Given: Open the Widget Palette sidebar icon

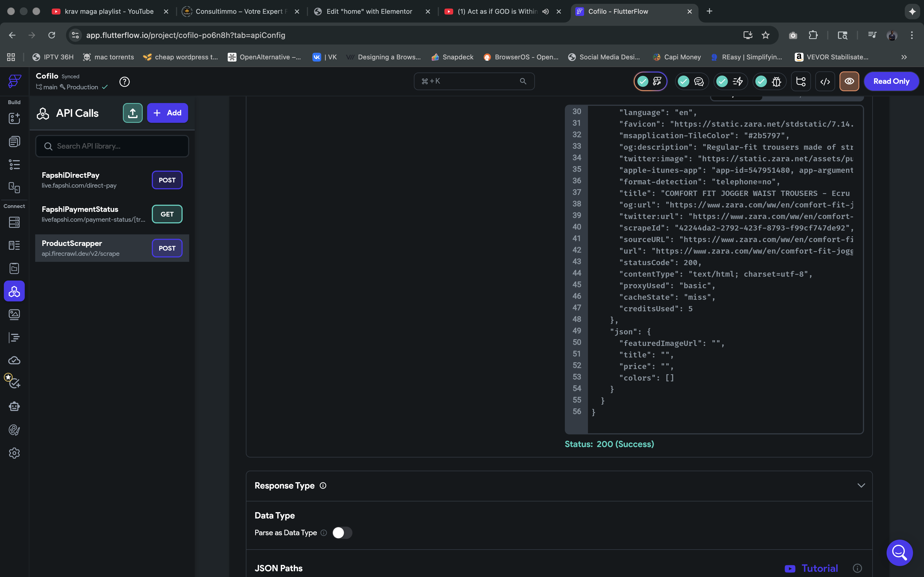Looking at the screenshot, I should (14, 118).
